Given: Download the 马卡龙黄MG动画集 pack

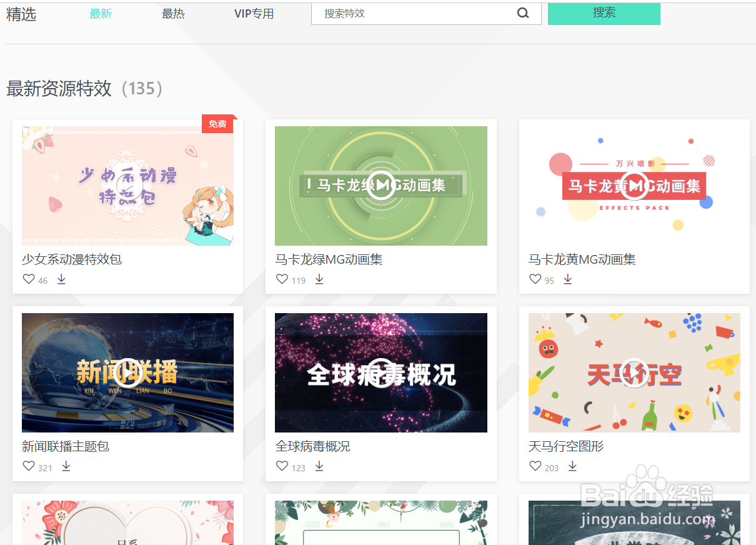Looking at the screenshot, I should [568, 279].
